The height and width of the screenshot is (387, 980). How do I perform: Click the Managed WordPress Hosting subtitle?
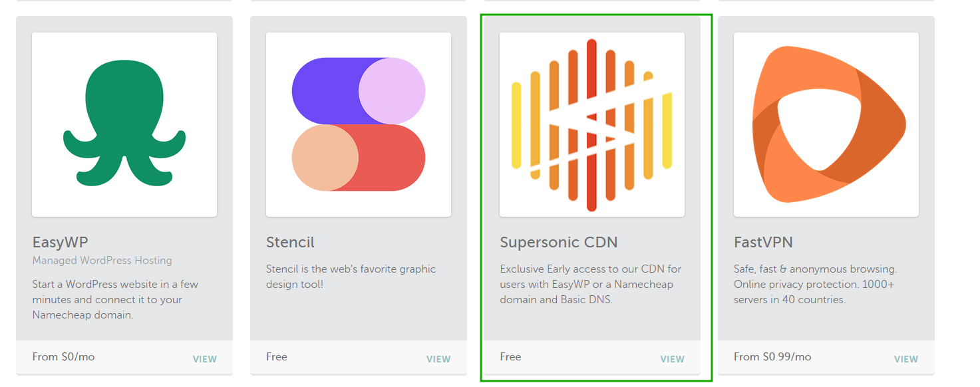pyautogui.click(x=102, y=261)
